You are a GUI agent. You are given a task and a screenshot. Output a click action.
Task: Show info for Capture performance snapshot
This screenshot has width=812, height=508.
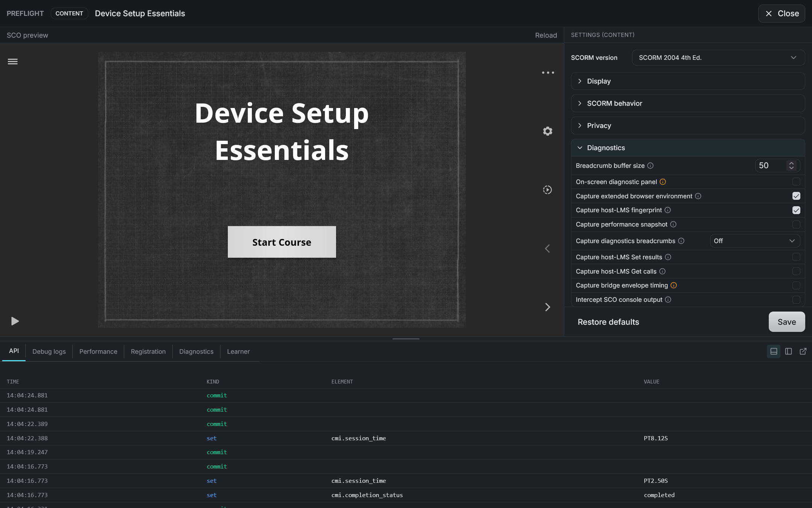pyautogui.click(x=673, y=224)
